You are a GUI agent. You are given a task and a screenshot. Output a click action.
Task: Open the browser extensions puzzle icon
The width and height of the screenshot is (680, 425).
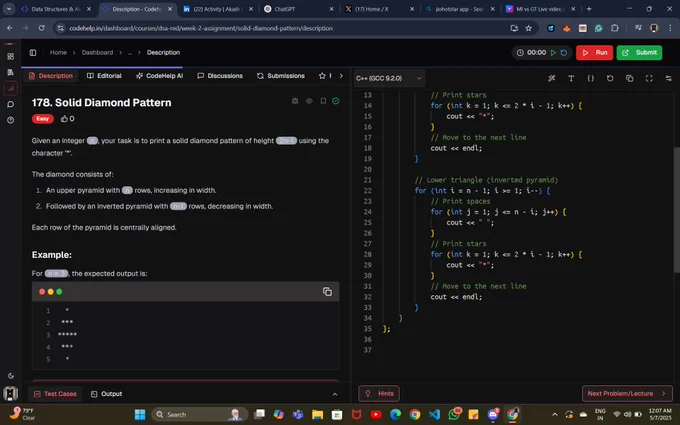click(x=615, y=28)
